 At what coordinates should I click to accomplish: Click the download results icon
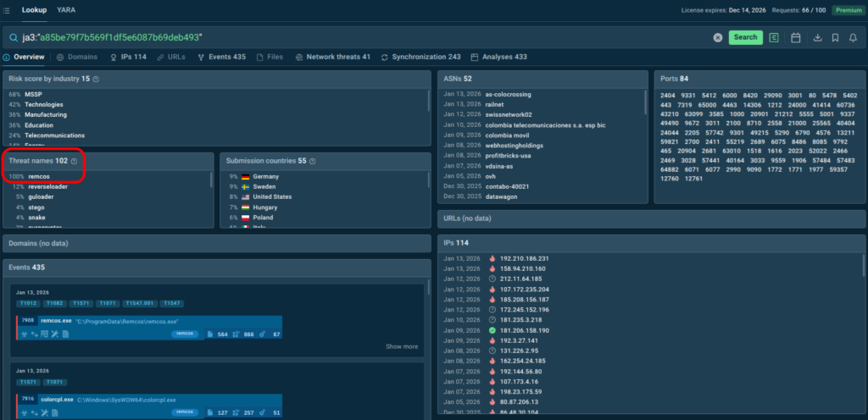tap(817, 37)
